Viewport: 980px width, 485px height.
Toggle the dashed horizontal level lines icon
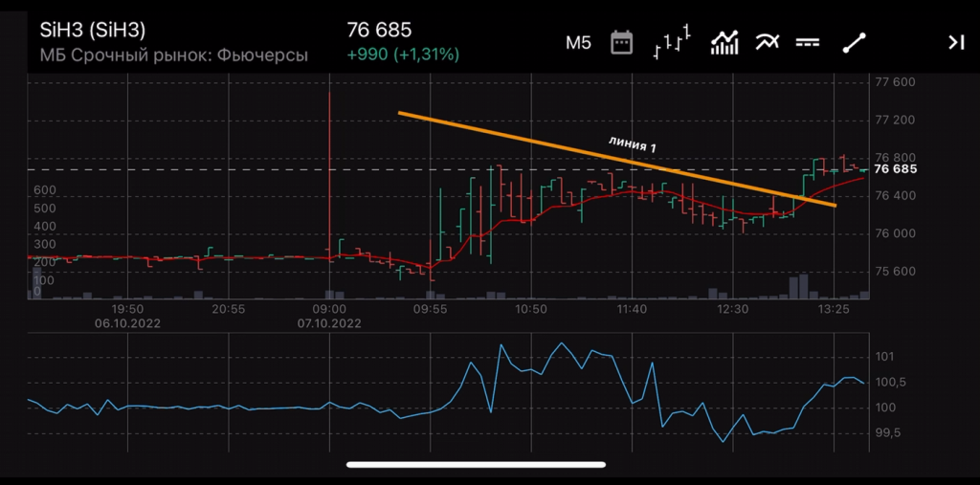809,42
